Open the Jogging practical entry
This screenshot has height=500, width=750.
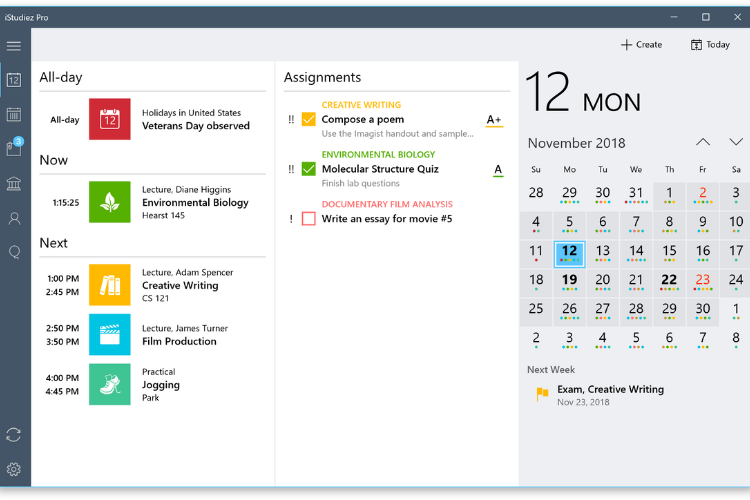click(x=153, y=384)
